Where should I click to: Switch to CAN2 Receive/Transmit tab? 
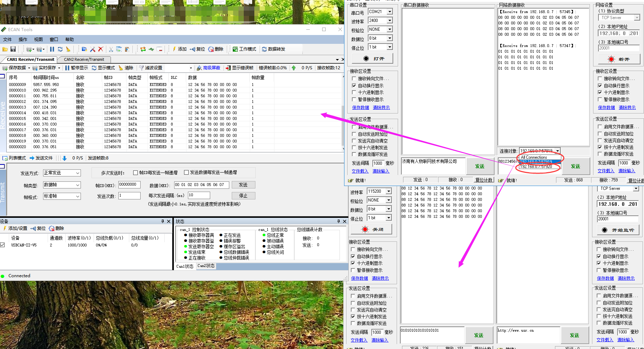[x=84, y=59]
